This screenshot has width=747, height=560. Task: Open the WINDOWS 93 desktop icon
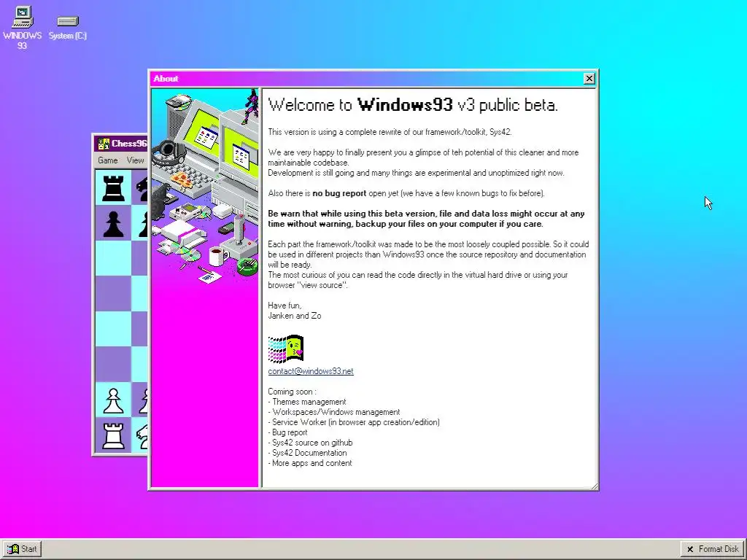pyautogui.click(x=22, y=27)
